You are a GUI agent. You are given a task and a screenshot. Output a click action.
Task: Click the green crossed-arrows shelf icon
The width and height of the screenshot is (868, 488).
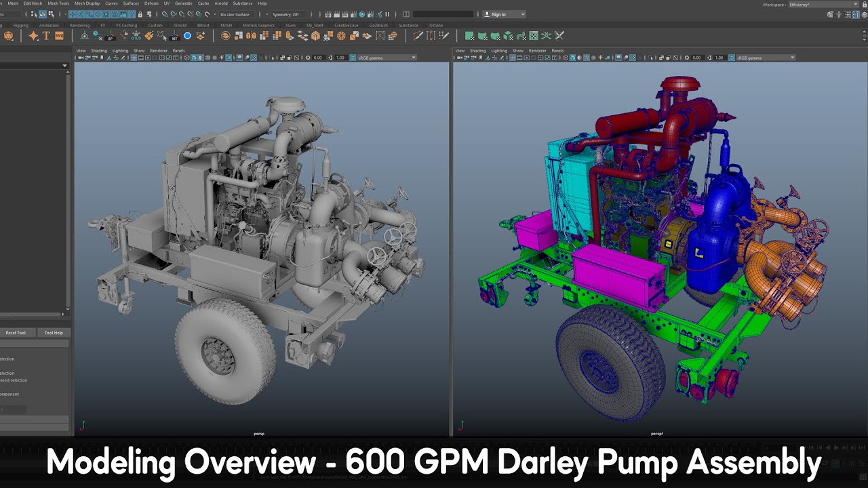(547, 36)
